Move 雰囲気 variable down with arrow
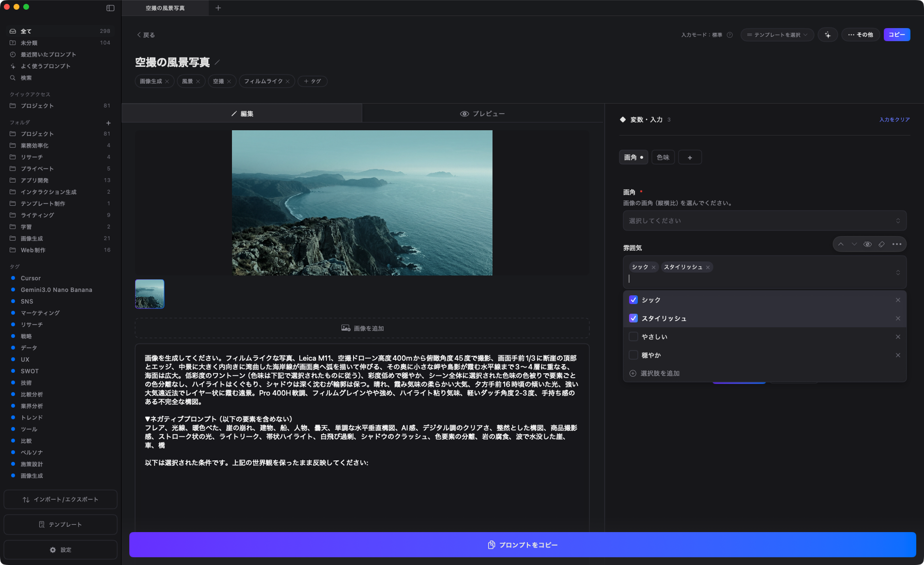Image resolution: width=924 pixels, height=565 pixels. click(x=854, y=244)
